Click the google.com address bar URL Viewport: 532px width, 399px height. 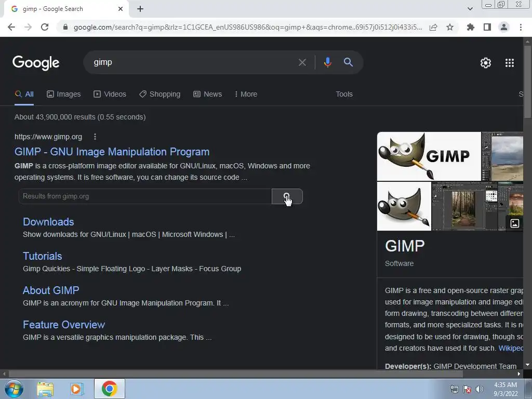click(x=248, y=27)
